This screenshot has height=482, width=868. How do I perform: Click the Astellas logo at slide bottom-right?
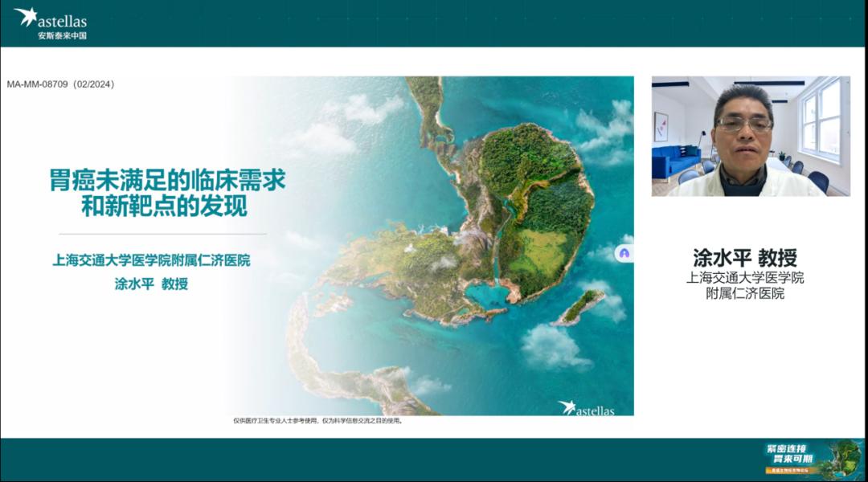click(587, 408)
